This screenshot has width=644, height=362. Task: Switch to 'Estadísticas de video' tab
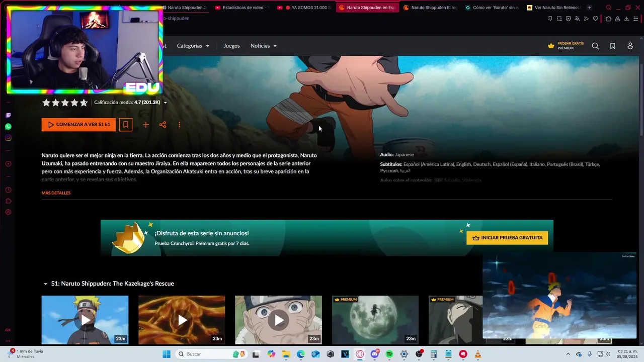click(242, 8)
